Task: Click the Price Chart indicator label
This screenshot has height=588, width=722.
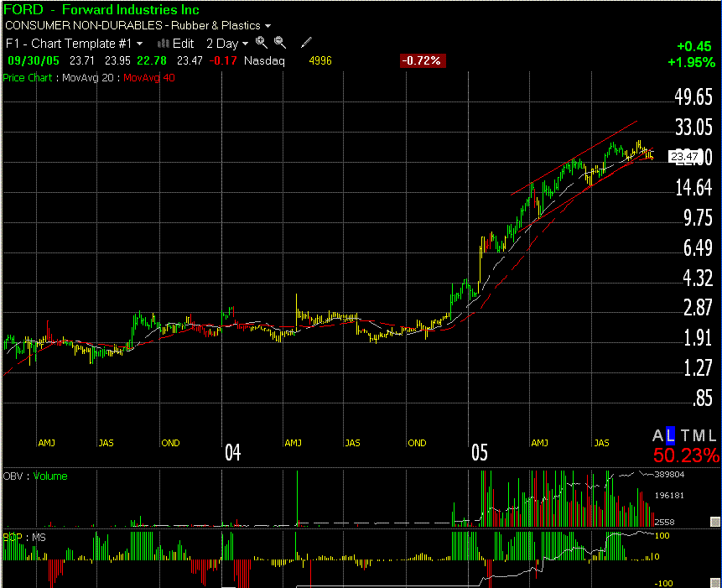Action: (28, 78)
